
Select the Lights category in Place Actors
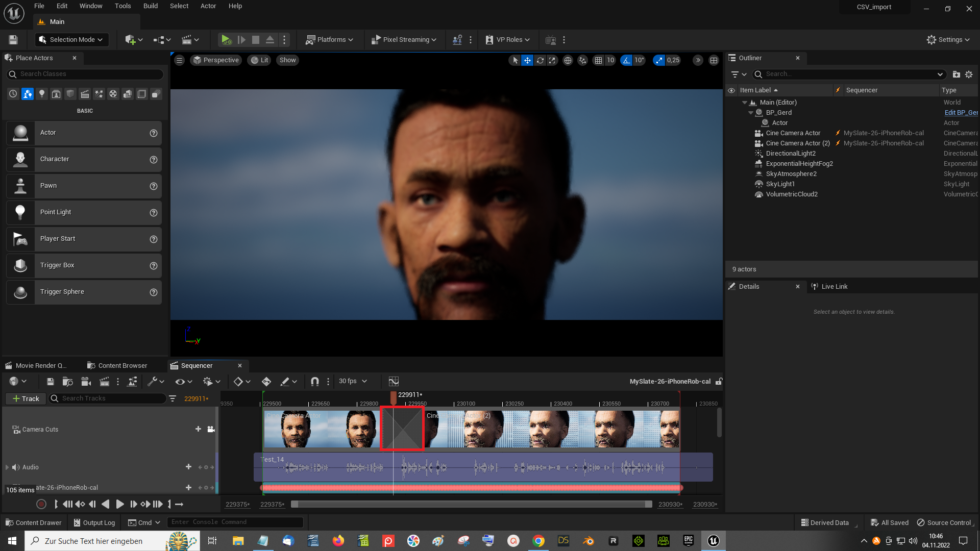pyautogui.click(x=42, y=94)
